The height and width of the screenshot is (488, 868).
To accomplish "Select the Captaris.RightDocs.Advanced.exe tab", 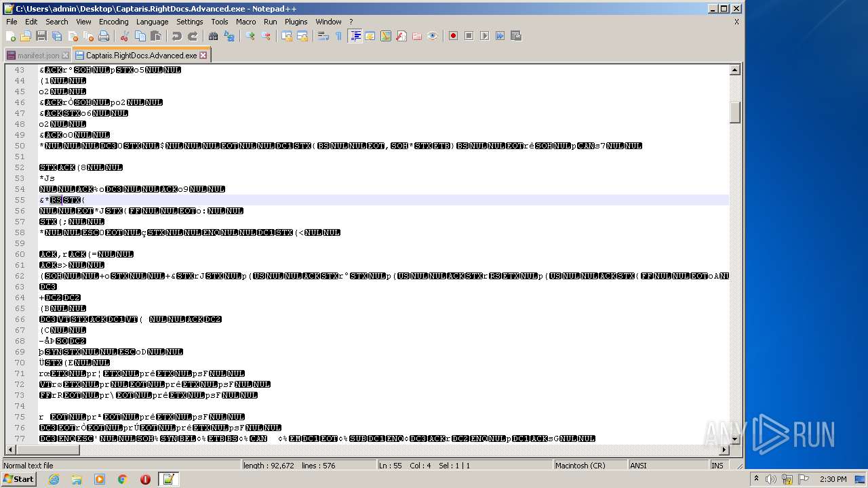I will (x=141, y=56).
